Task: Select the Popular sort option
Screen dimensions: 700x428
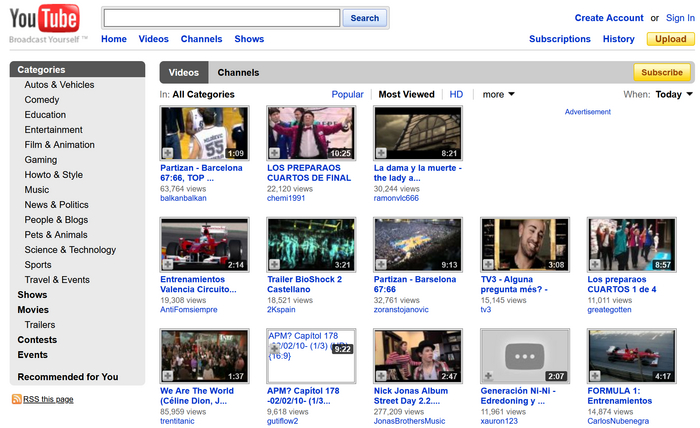Action: 347,95
